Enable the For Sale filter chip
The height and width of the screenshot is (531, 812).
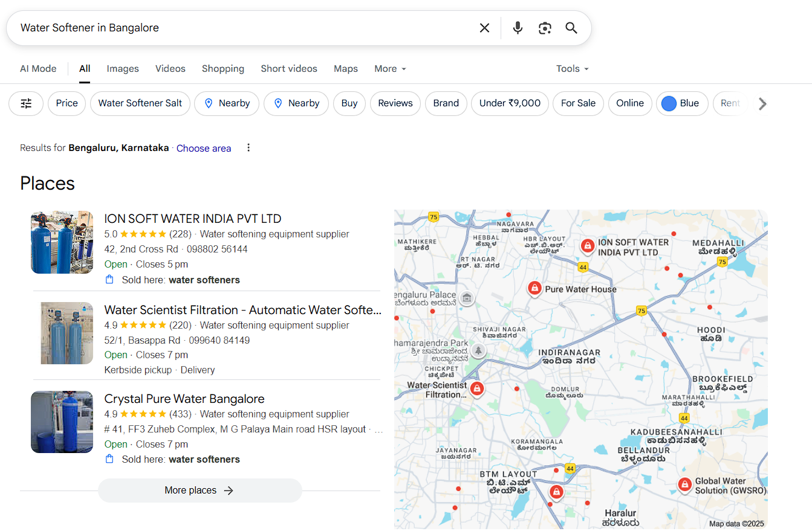[578, 103]
